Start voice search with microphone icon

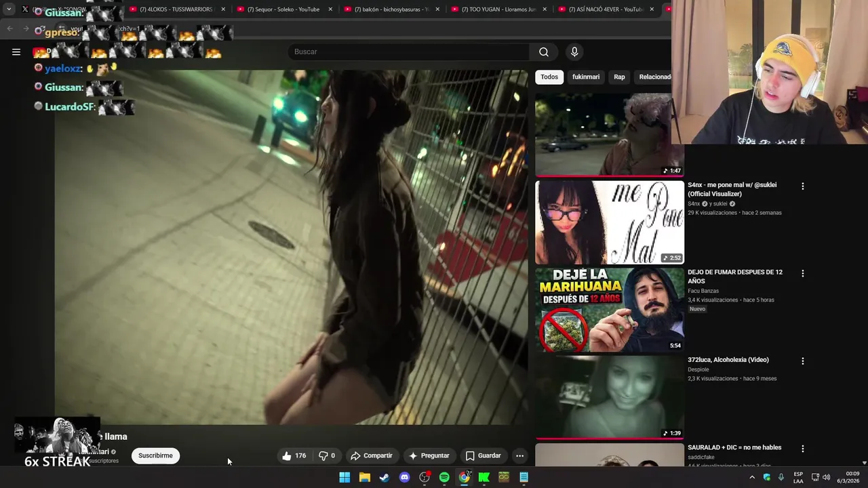click(574, 52)
